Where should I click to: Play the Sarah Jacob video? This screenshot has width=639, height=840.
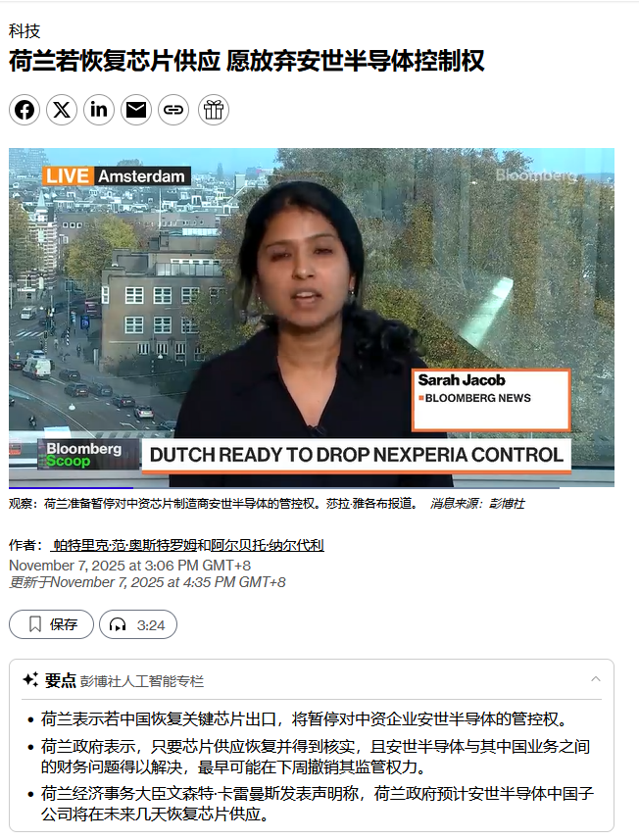(x=312, y=318)
